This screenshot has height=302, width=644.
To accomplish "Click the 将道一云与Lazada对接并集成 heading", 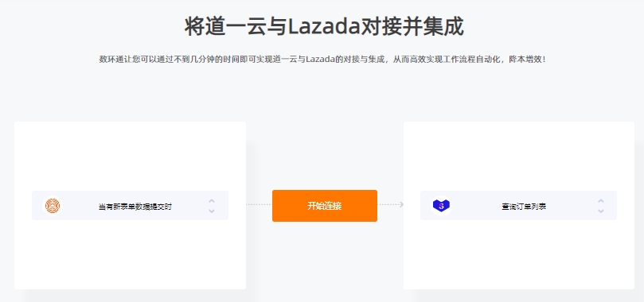I will pos(324,27).
